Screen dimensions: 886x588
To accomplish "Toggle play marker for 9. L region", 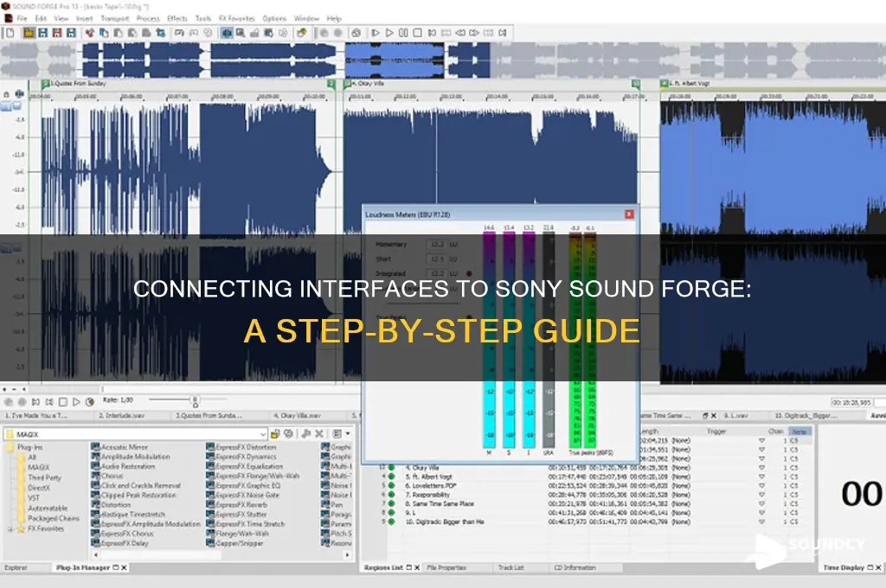I will pyautogui.click(x=392, y=513).
